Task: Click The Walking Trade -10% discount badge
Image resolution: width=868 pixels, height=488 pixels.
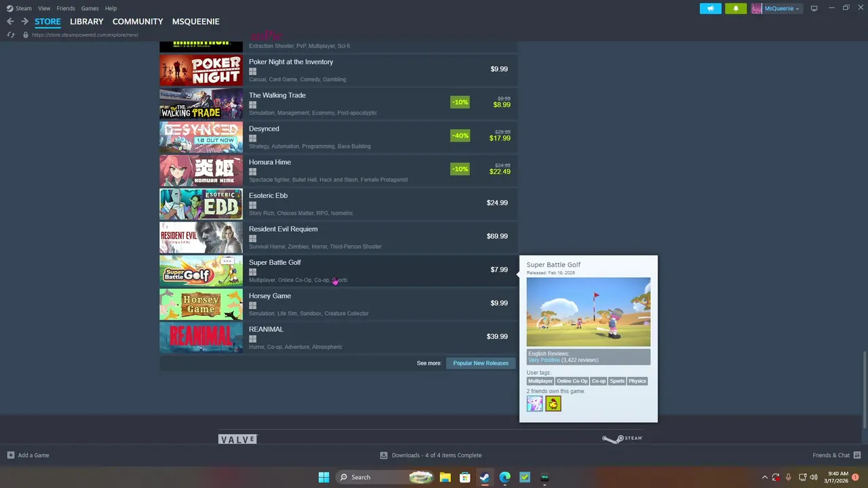Action: pos(460,102)
